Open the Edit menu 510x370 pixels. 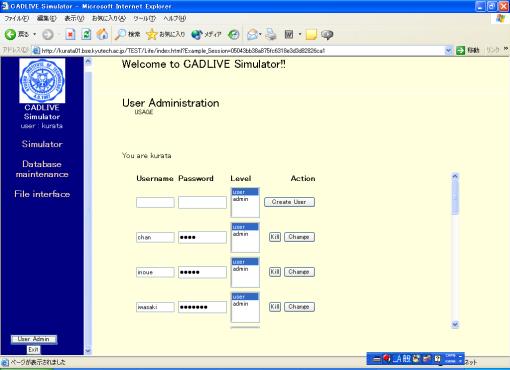[46, 19]
